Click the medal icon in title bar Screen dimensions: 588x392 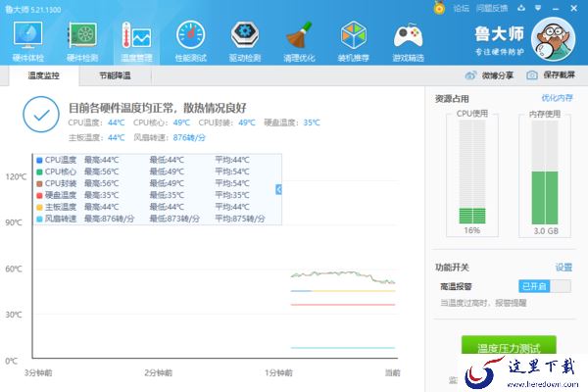click(439, 8)
